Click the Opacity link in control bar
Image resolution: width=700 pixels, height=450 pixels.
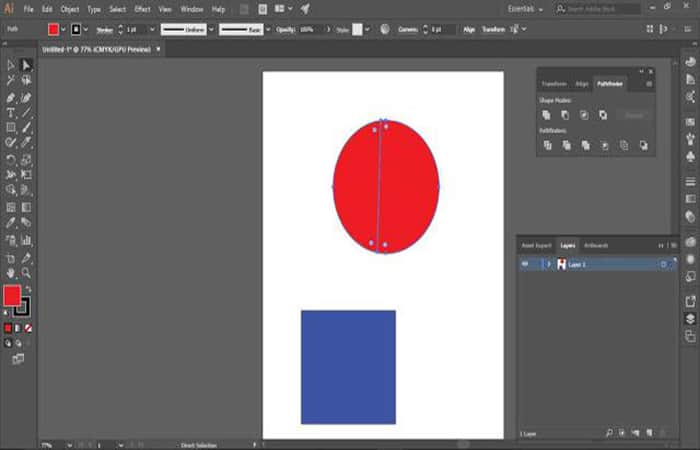point(286,29)
